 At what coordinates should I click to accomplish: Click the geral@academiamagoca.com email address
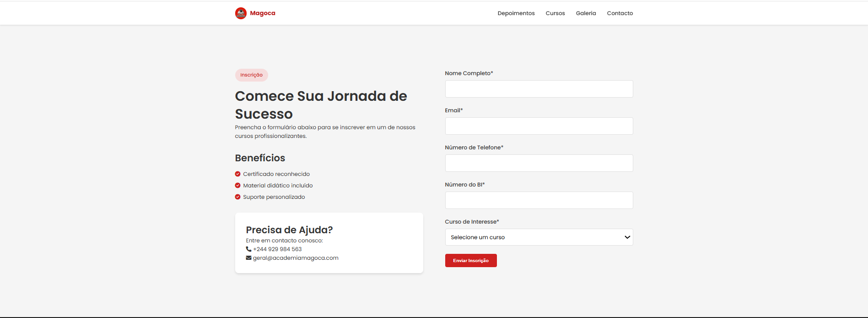[296, 258]
